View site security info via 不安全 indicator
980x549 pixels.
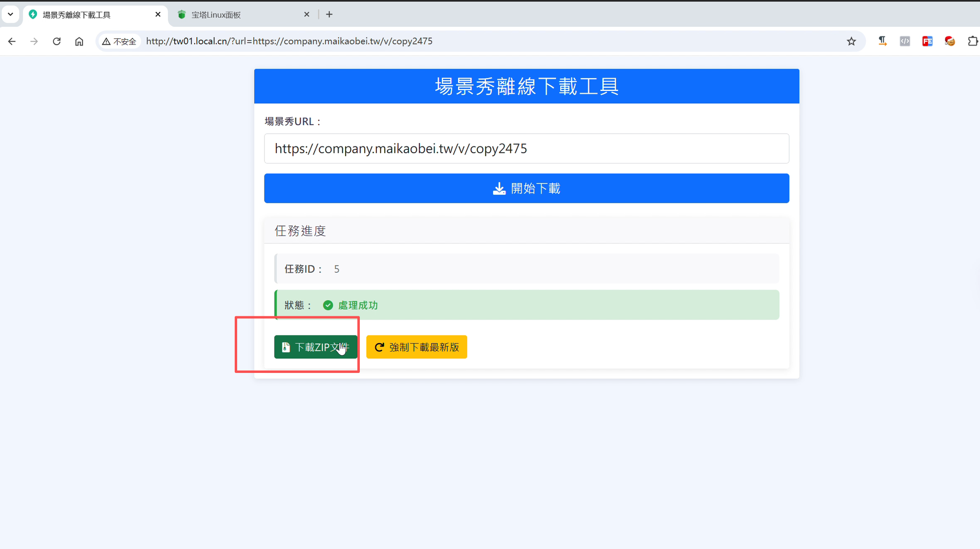point(119,41)
